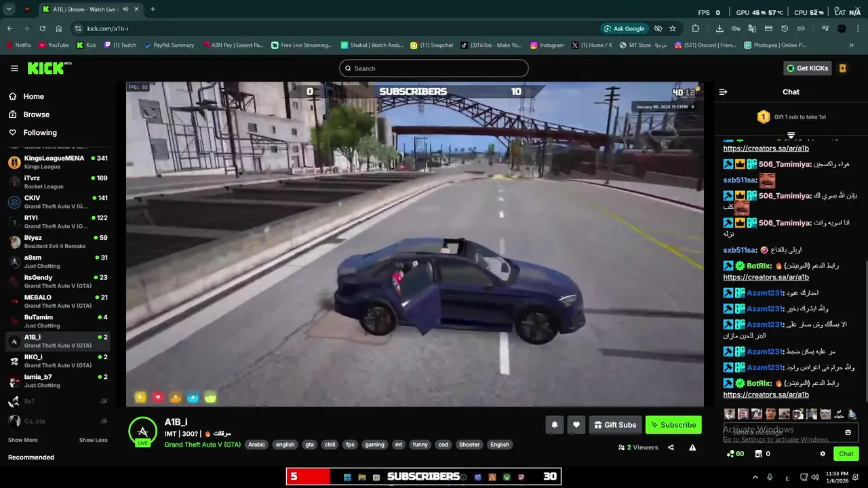Follow the channel with the heart button
868x488 pixels.
pos(576,425)
